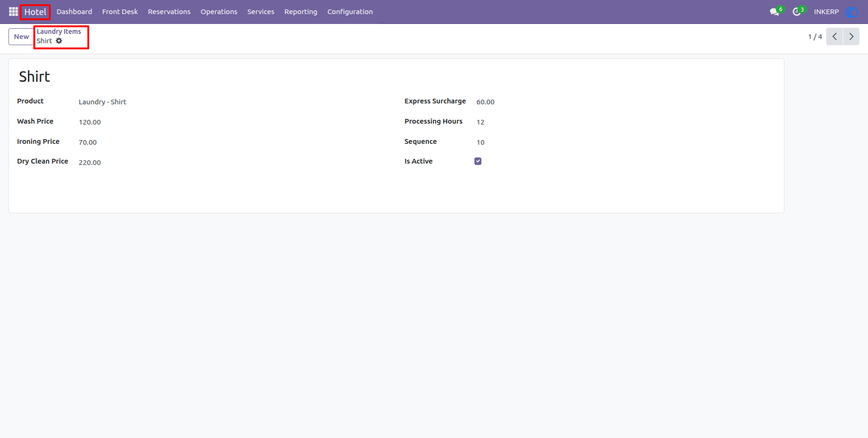Viewport: 868px width, 438px height.
Task: Open the Services menu
Action: point(261,12)
